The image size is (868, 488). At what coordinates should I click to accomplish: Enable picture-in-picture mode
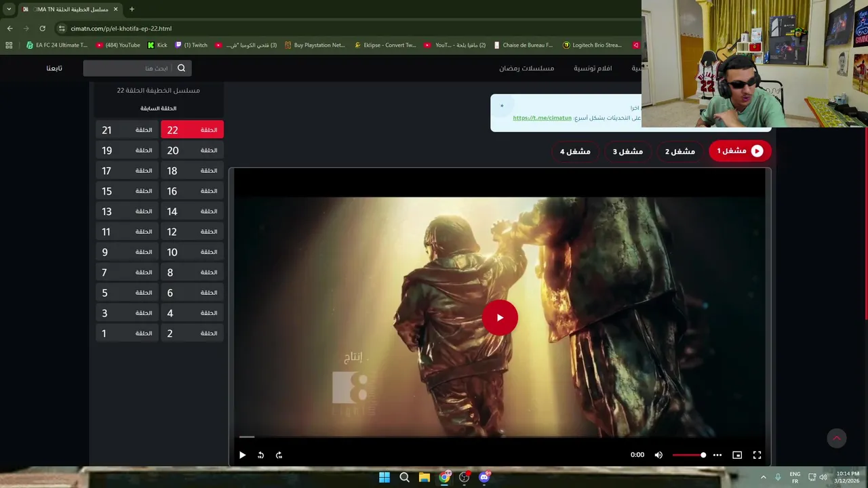[x=737, y=455]
